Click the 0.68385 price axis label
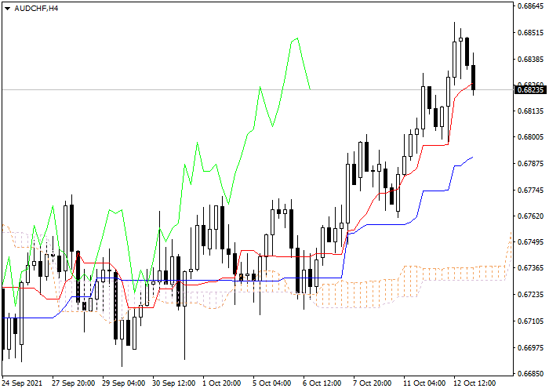Viewport: 549px width, 392px height. [x=531, y=59]
